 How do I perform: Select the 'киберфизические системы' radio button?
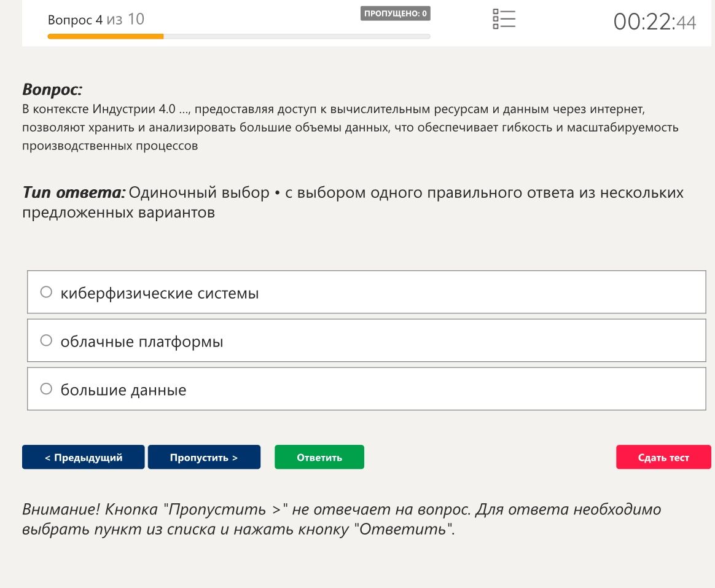[46, 292]
